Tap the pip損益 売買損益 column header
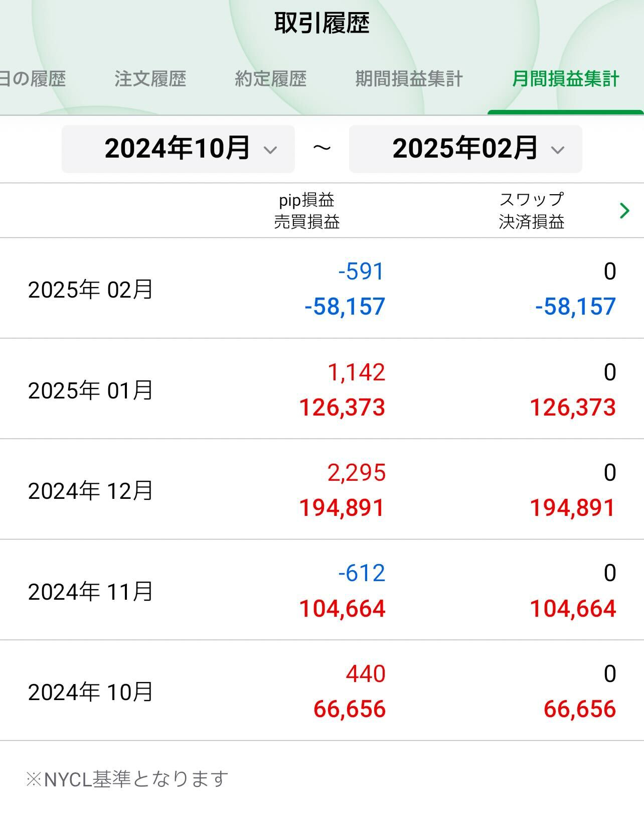 click(x=306, y=211)
